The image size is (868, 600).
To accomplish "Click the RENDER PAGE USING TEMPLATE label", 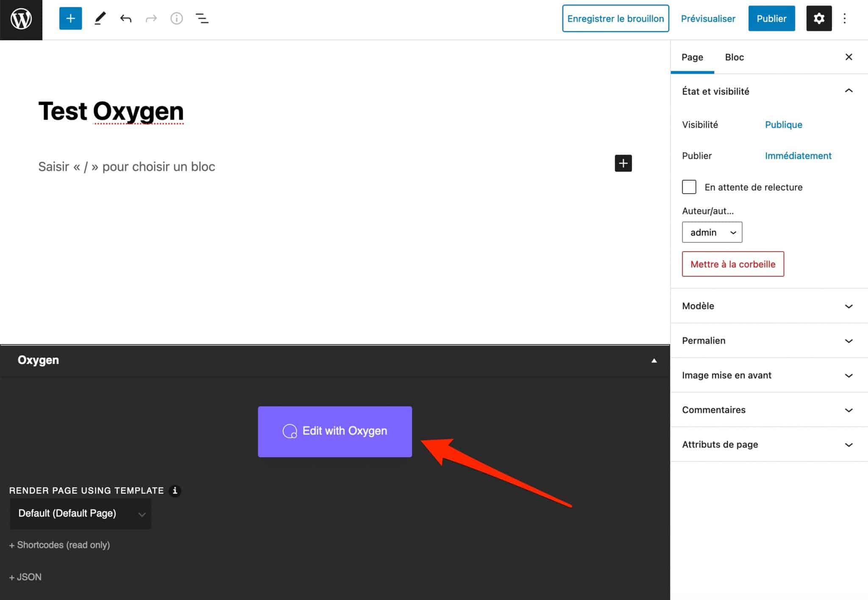I will [86, 491].
